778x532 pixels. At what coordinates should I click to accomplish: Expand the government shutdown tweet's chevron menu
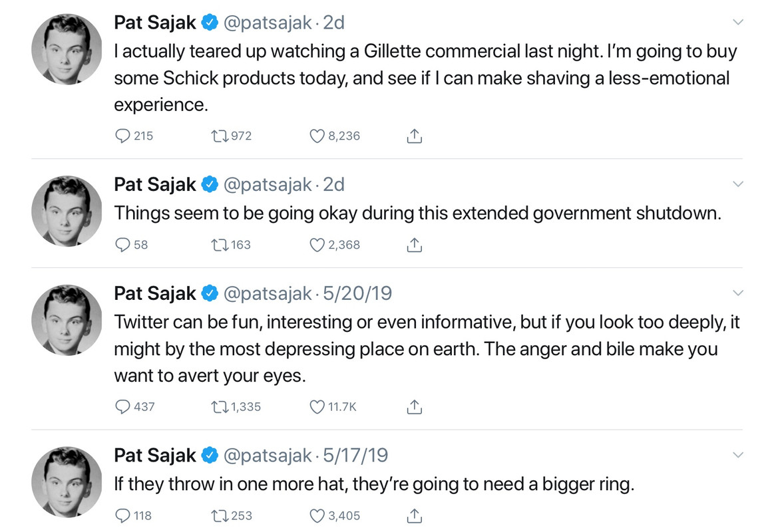pos(737,184)
